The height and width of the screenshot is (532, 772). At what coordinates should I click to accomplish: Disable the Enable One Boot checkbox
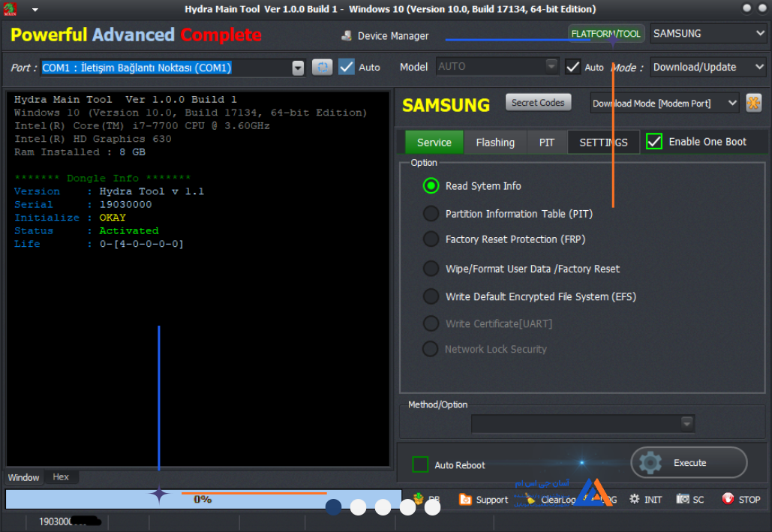[654, 142]
